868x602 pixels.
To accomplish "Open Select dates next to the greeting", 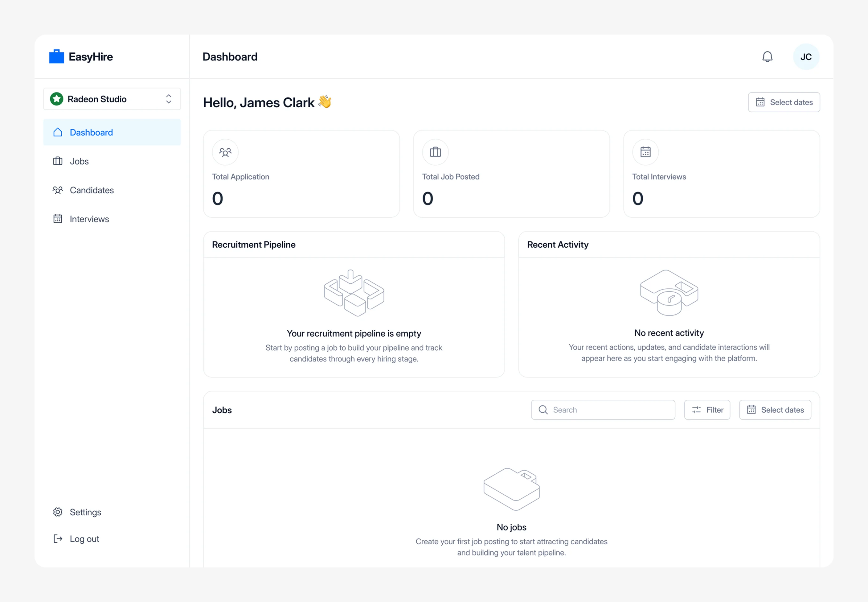I will (x=784, y=102).
